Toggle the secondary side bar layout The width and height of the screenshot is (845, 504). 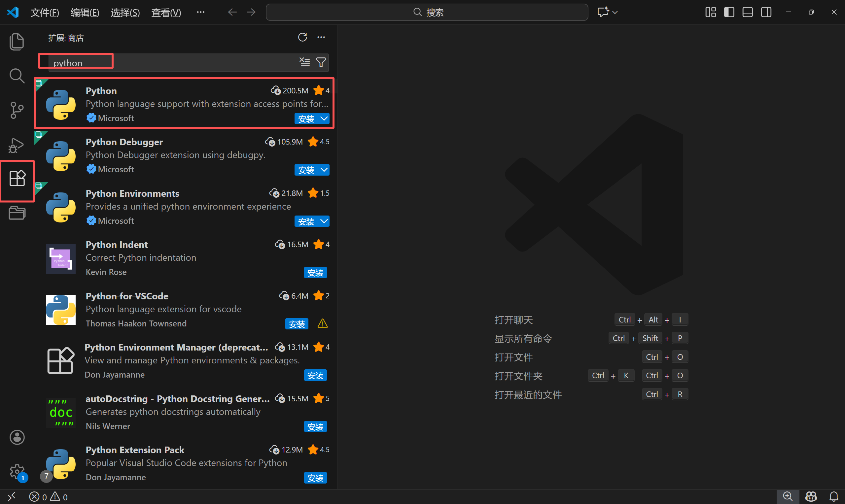point(766,12)
